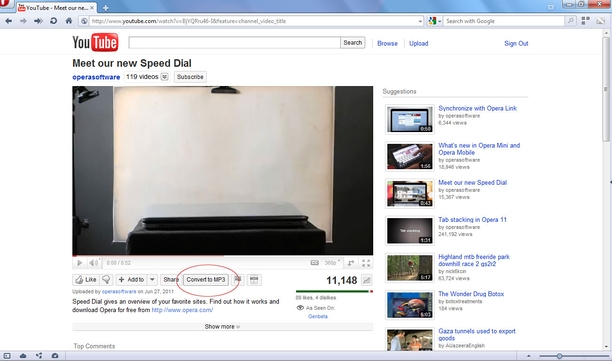The width and height of the screenshot is (612, 361).
Task: Open the arrow dropdown next to Add to
Action: click(x=152, y=279)
